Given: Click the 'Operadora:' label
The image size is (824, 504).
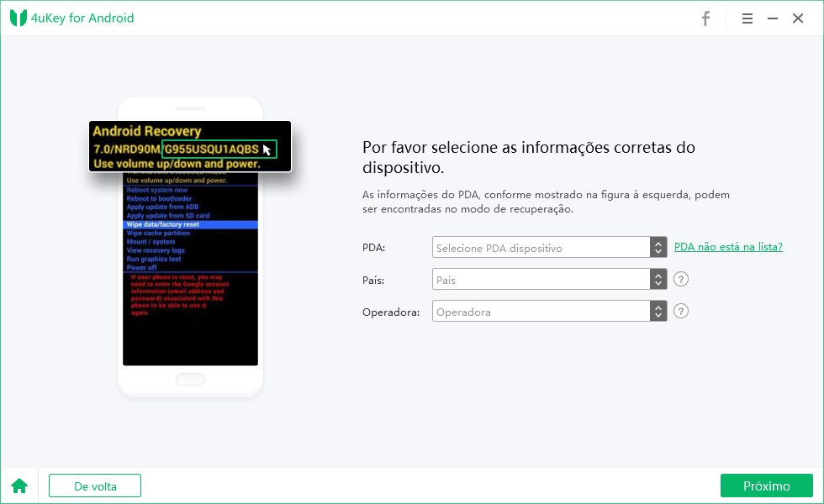Looking at the screenshot, I should [391, 312].
